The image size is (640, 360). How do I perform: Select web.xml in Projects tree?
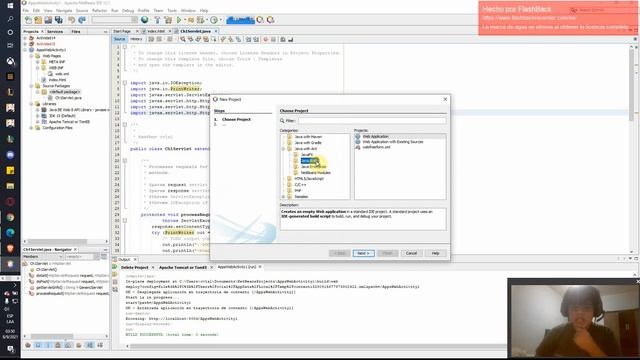(x=62, y=74)
